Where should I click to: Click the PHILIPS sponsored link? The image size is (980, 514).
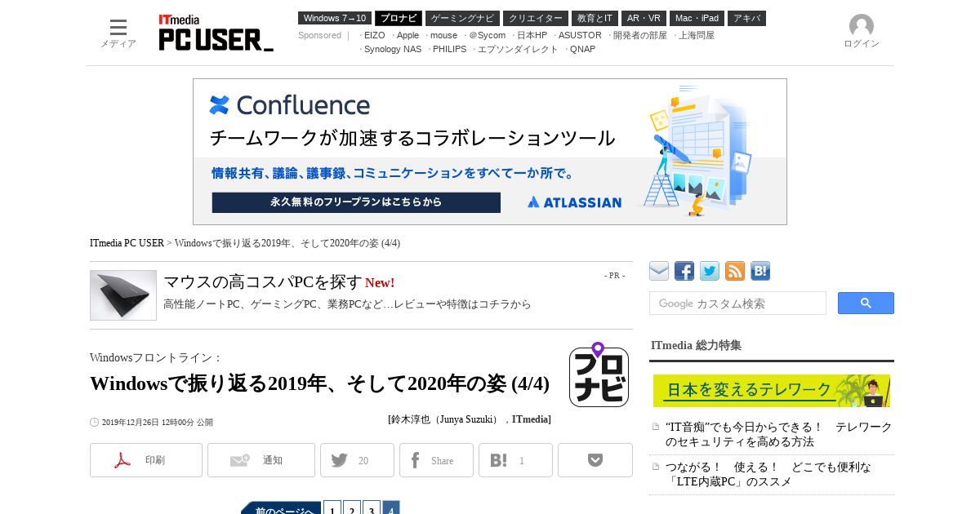point(449,49)
